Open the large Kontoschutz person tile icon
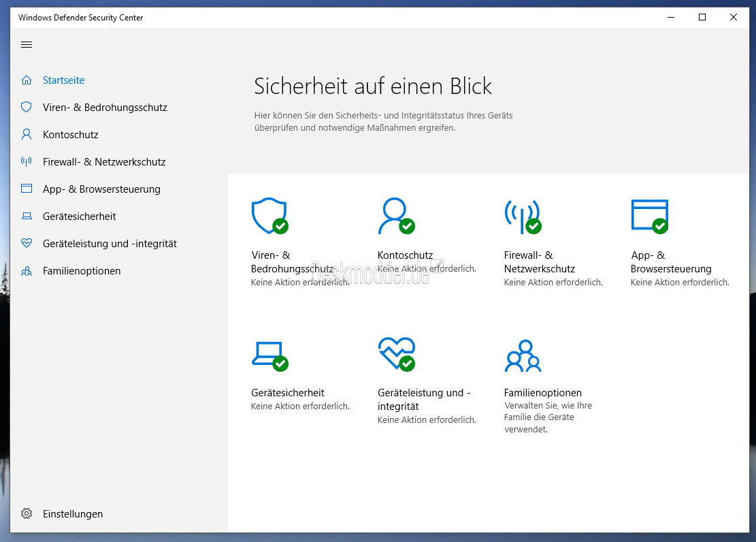Viewport: 756px width, 542px height. (x=396, y=216)
